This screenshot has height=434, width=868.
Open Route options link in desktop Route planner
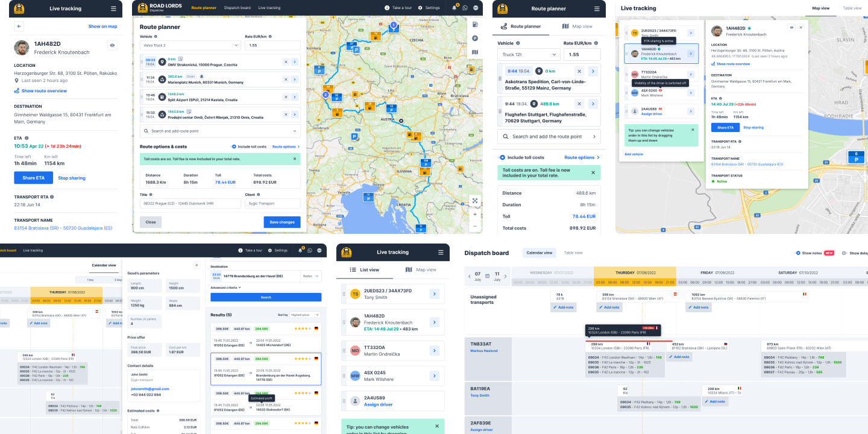(286, 146)
